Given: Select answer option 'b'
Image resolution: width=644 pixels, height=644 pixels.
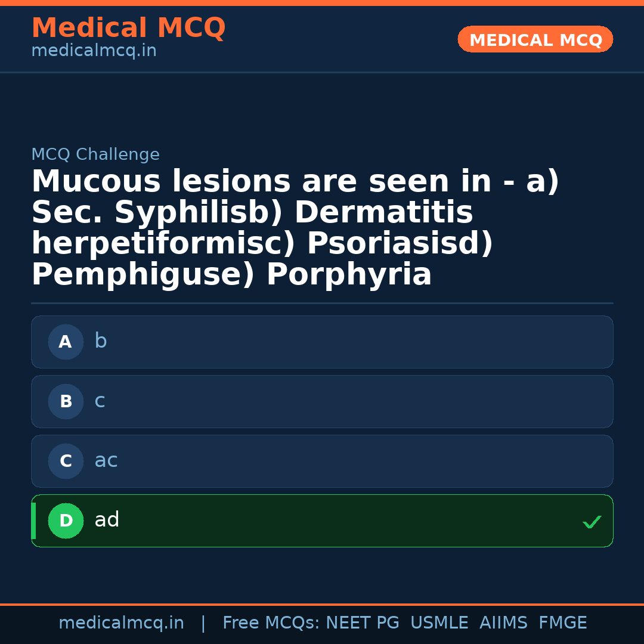Looking at the screenshot, I should pyautogui.click(x=322, y=342).
